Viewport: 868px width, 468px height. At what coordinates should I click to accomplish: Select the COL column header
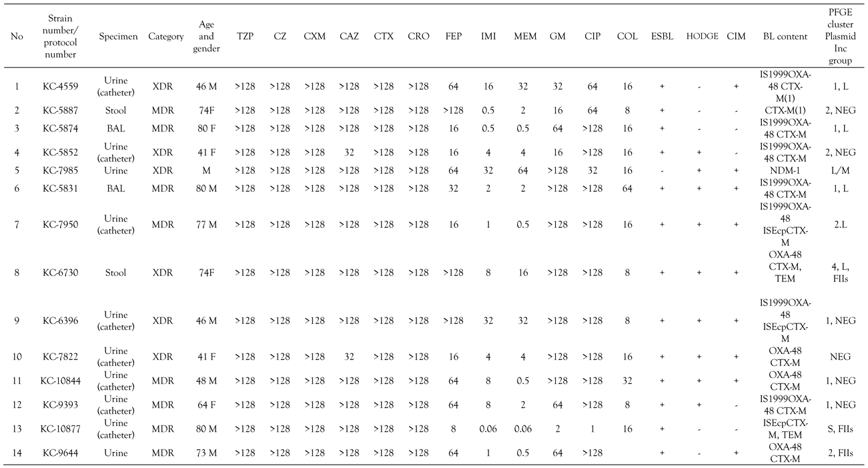coord(626,37)
